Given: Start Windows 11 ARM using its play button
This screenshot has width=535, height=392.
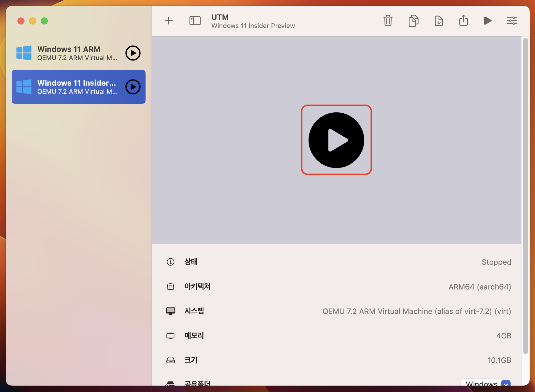Looking at the screenshot, I should (x=133, y=53).
